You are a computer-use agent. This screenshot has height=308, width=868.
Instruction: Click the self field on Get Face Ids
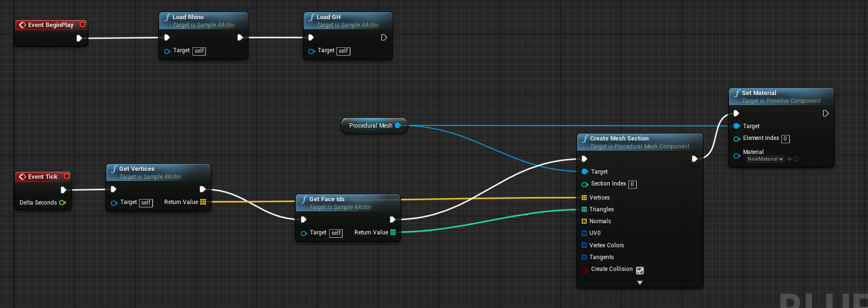[x=336, y=233]
